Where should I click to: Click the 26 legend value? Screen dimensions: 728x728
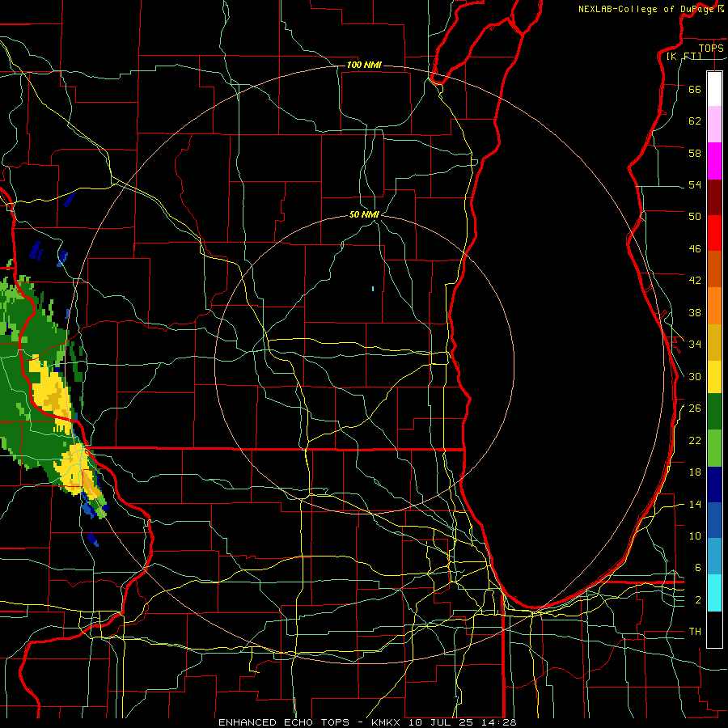(695, 408)
